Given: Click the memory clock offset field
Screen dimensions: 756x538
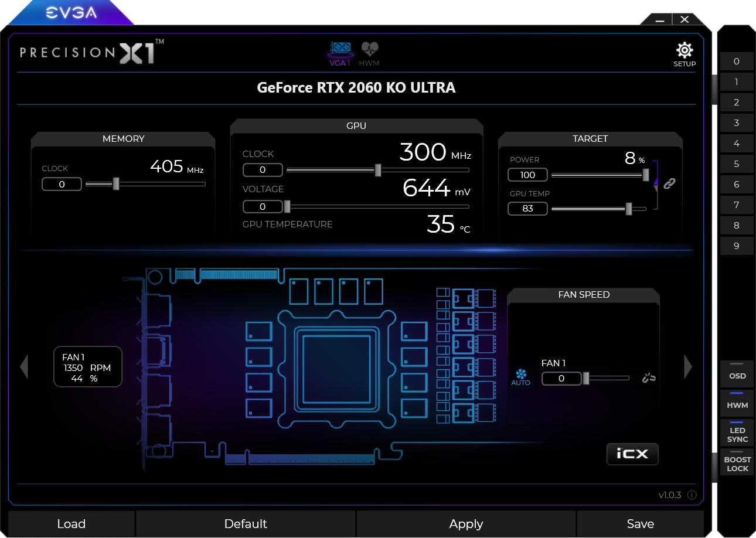Looking at the screenshot, I should 62,185.
